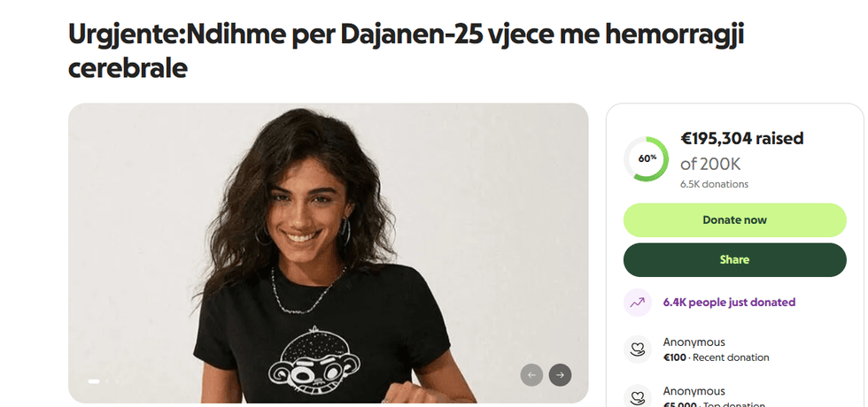View the 6.4K people just donated notice
Image resolution: width=868 pixels, height=407 pixels.
point(729,303)
